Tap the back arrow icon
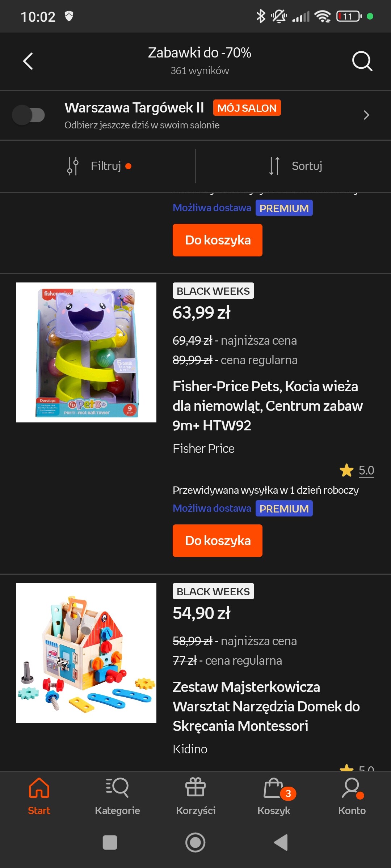 point(28,61)
